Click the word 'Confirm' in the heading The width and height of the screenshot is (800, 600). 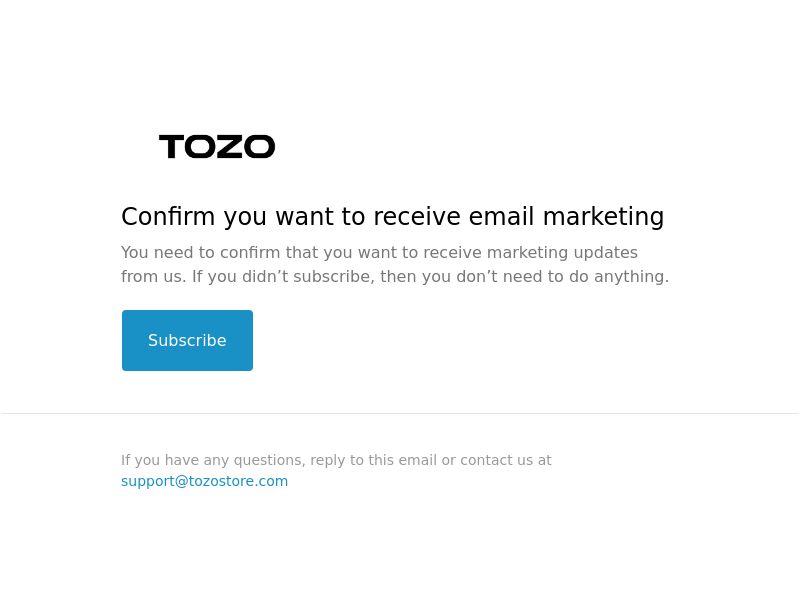[168, 216]
